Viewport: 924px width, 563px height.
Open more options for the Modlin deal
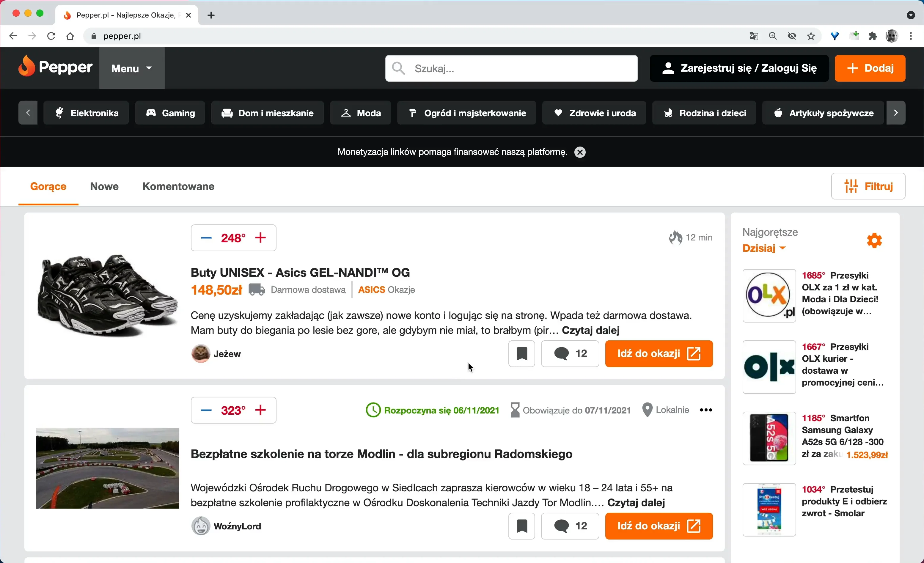pos(706,410)
